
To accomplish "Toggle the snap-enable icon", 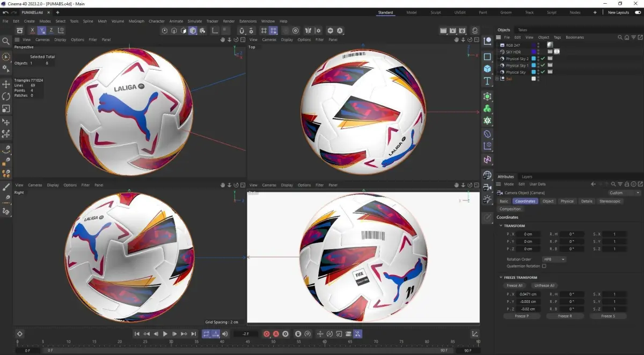I will pyautogui.click(x=241, y=31).
